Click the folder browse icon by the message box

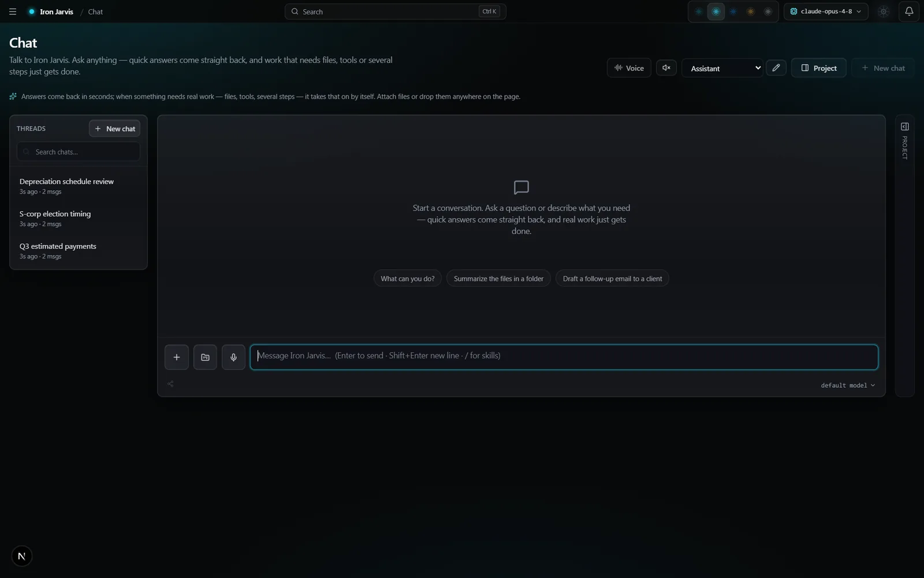coord(205,357)
